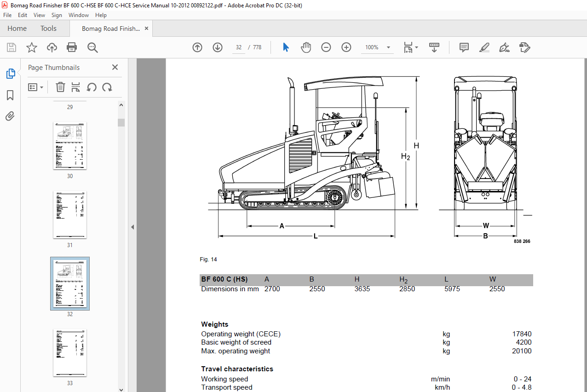Click the page number input field

(239, 47)
